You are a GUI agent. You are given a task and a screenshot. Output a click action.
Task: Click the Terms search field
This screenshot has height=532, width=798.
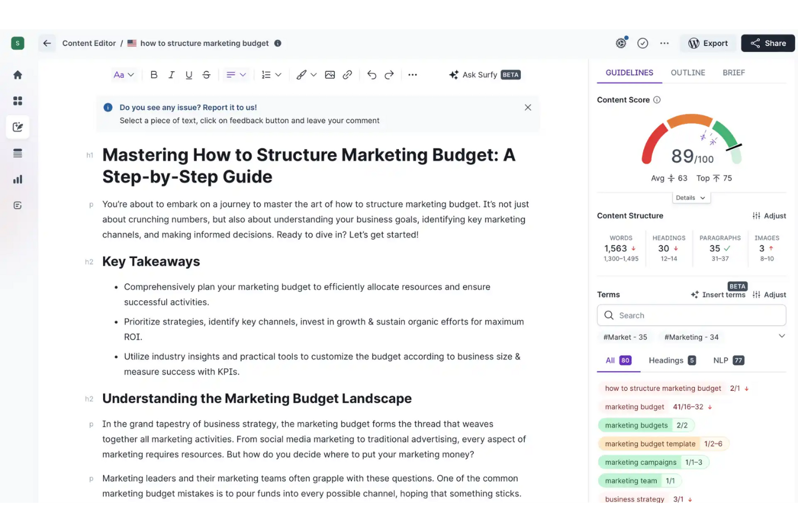[x=691, y=315]
